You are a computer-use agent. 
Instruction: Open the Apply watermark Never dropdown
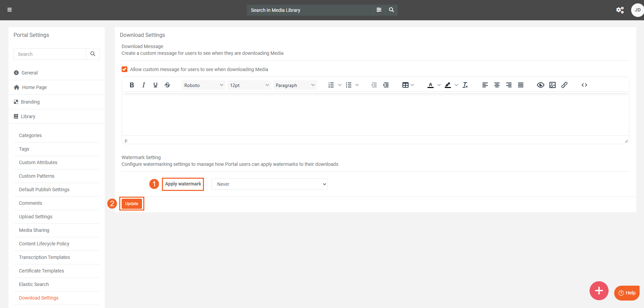269,184
